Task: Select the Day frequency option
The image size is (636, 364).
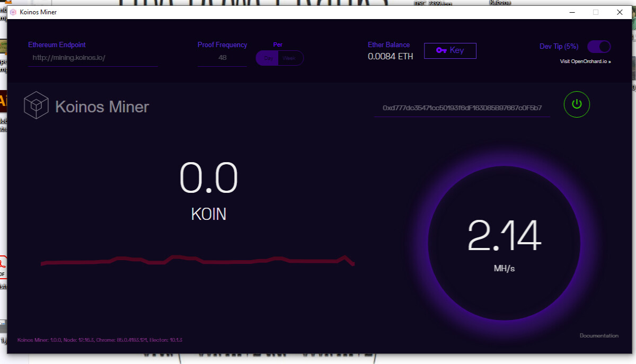Action: pyautogui.click(x=268, y=58)
